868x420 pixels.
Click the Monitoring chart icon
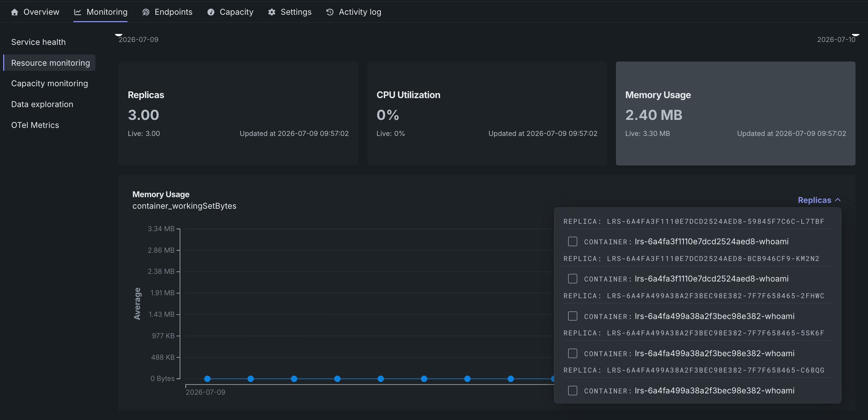tap(78, 12)
